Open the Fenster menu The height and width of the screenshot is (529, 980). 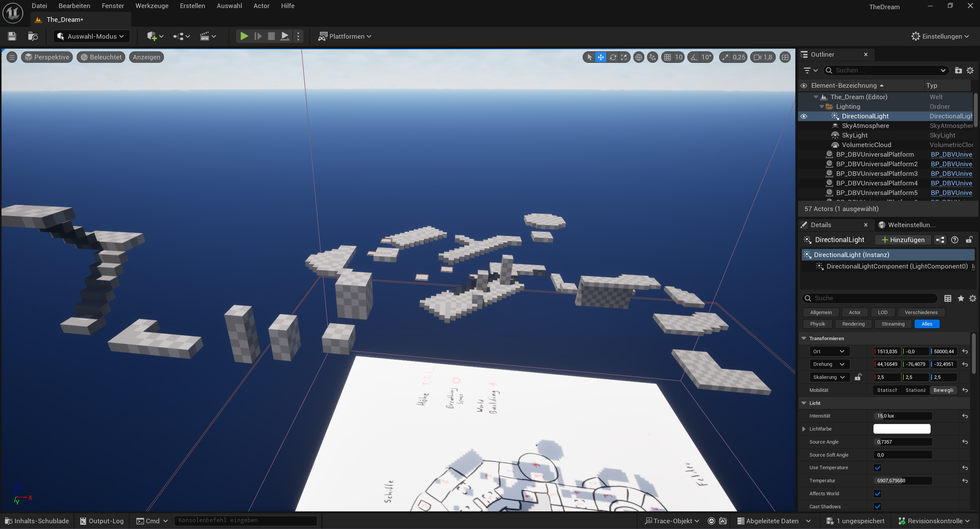point(113,6)
